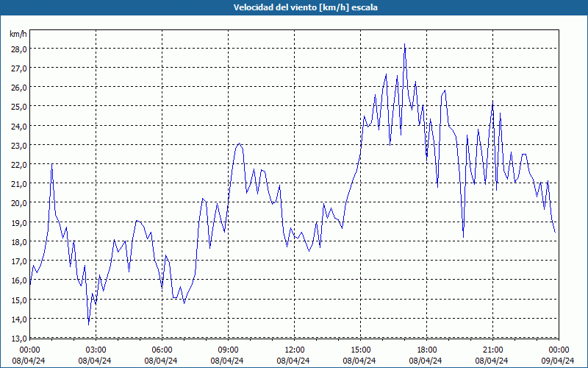Click the "00:00" label above 09/04/24

pos(559,350)
